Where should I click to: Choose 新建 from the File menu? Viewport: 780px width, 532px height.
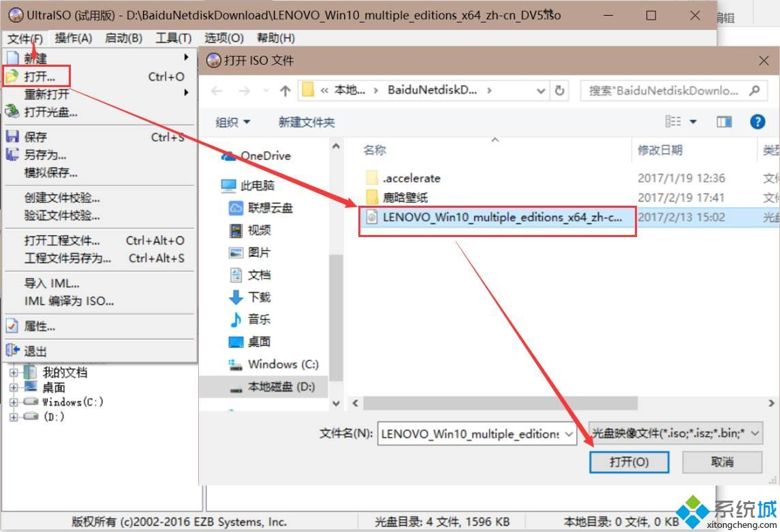point(99,58)
